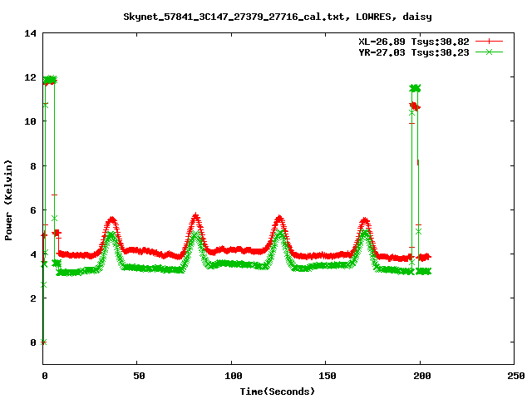The width and height of the screenshot is (532, 399).
Task: Click x-axis tick label 250
Action: tap(516, 376)
